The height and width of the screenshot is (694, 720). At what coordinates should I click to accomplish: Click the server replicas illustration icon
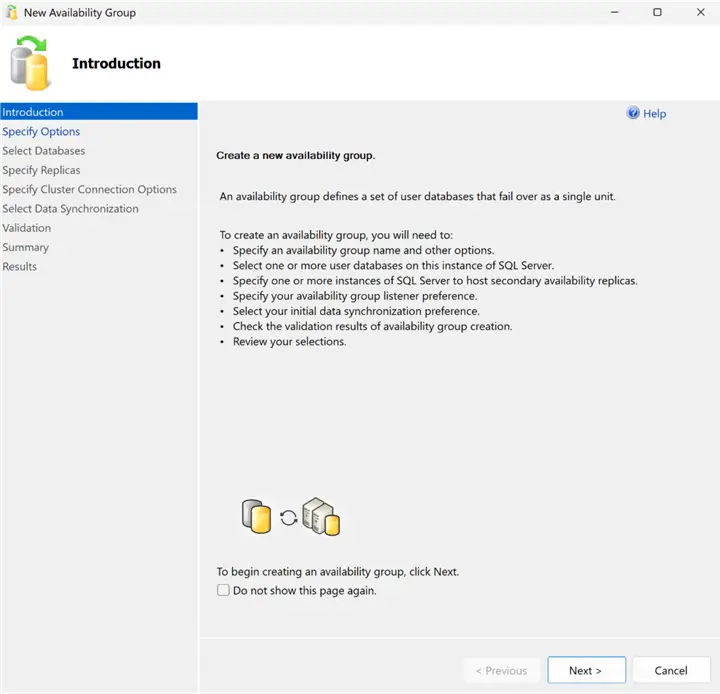coord(321,516)
